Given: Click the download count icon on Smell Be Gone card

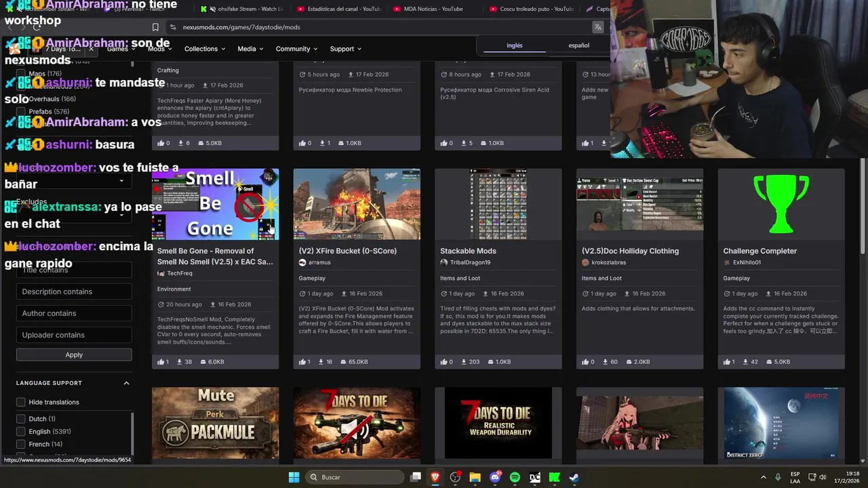Looking at the screenshot, I should (180, 362).
